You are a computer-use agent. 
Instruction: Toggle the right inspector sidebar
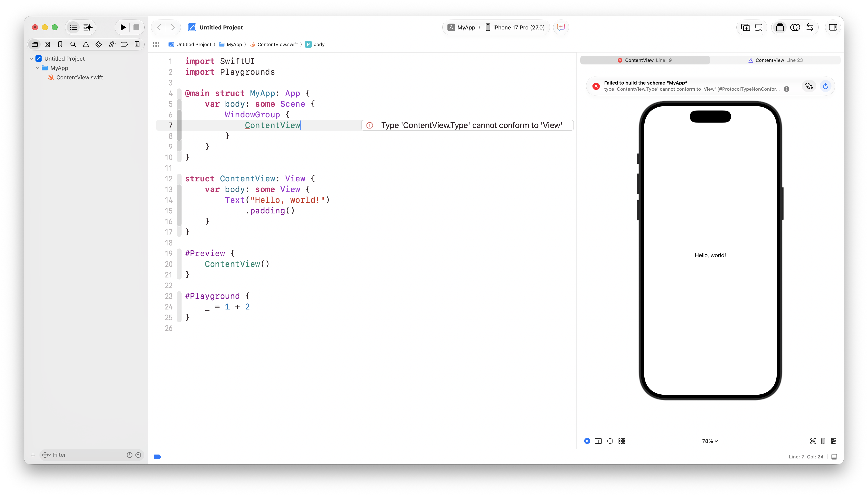pos(833,27)
